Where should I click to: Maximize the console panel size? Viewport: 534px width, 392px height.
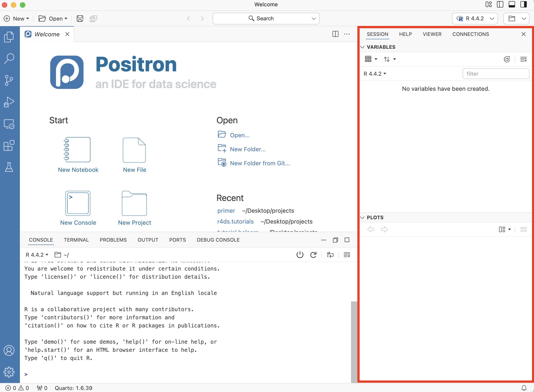(347, 240)
